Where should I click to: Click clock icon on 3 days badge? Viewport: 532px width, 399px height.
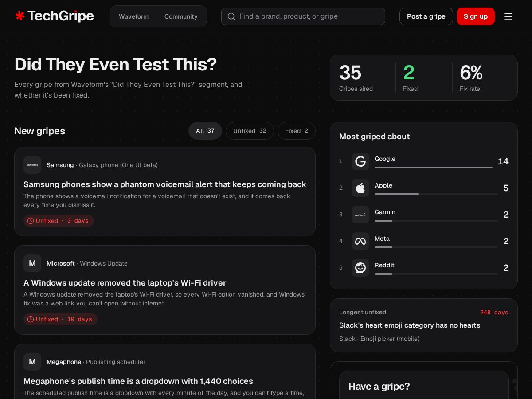tap(31, 221)
